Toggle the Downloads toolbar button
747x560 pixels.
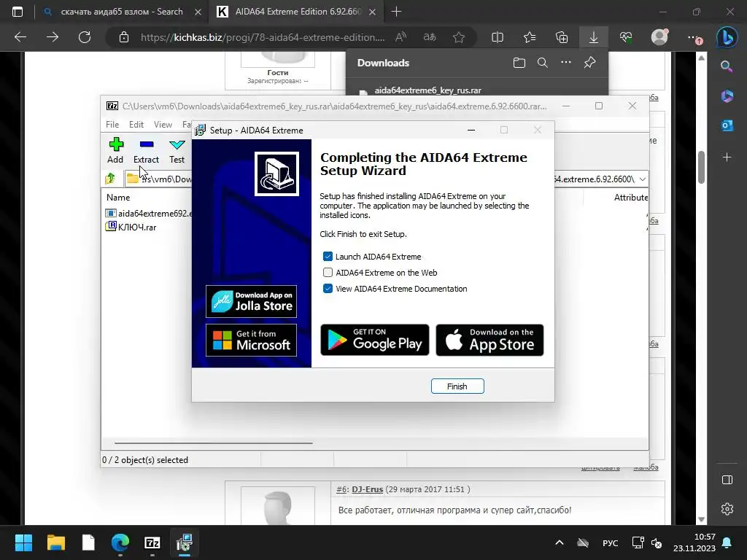coord(594,37)
